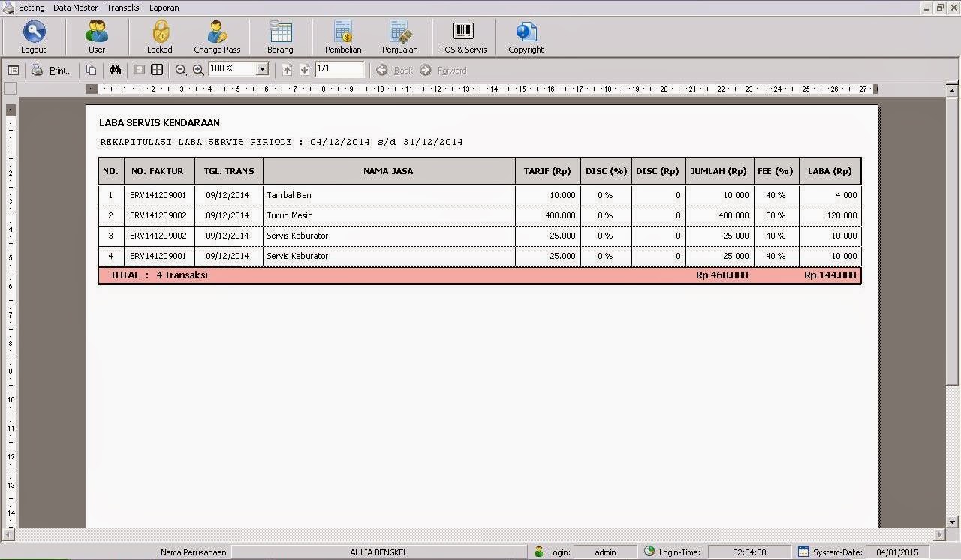Viewport: 961px width, 560px height.
Task: Switch to single page view icon
Action: (x=139, y=70)
